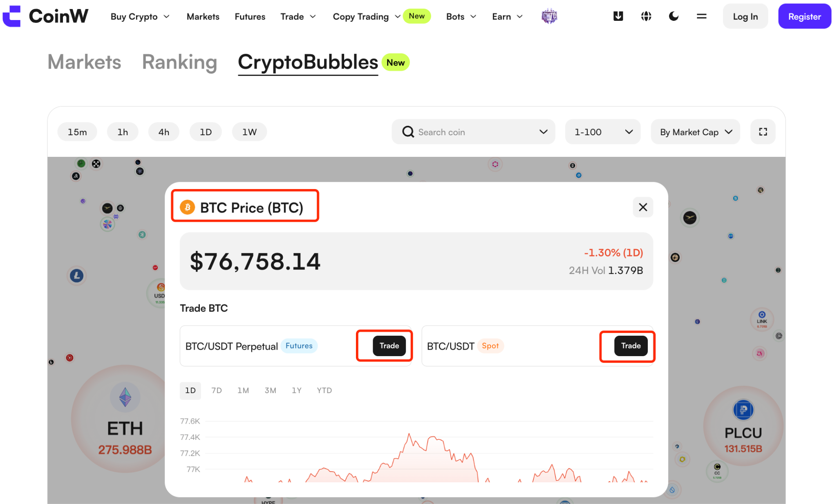
Task: Switch bubbles timeframe to 4h
Action: (164, 132)
